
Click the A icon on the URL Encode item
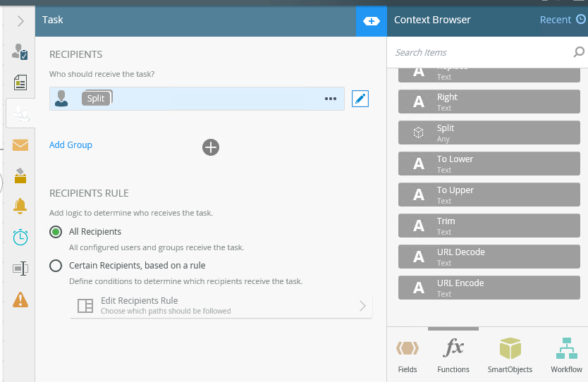[419, 288]
